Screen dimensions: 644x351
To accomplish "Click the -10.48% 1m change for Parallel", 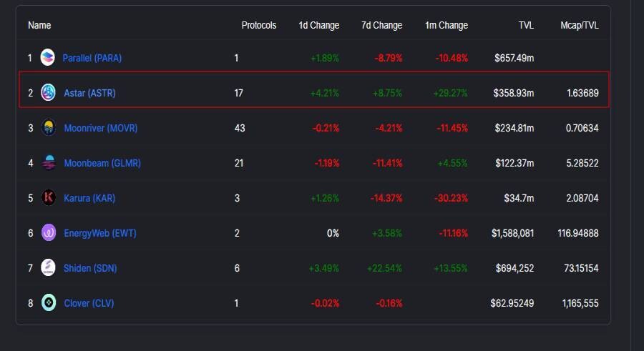I will coord(452,58).
